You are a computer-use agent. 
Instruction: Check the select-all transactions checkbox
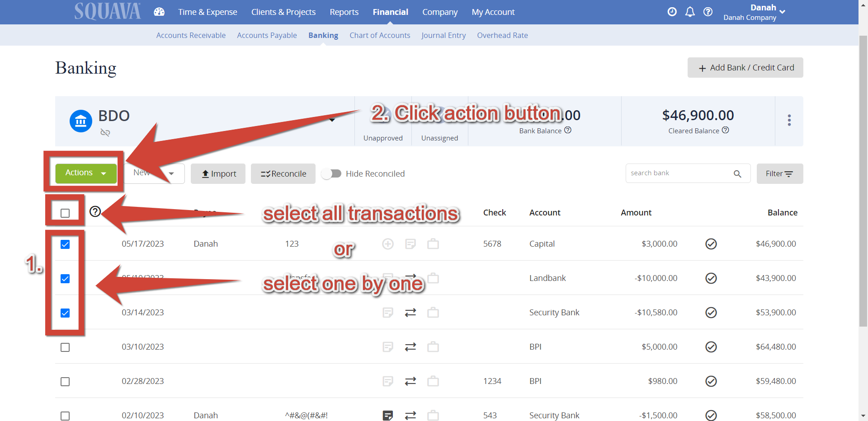point(65,212)
